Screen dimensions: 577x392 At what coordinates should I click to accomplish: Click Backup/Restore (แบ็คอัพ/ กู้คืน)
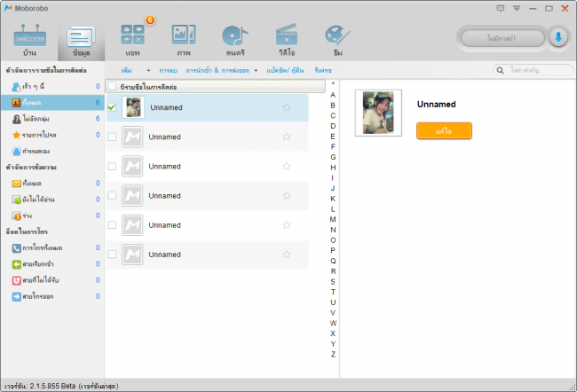click(x=285, y=70)
